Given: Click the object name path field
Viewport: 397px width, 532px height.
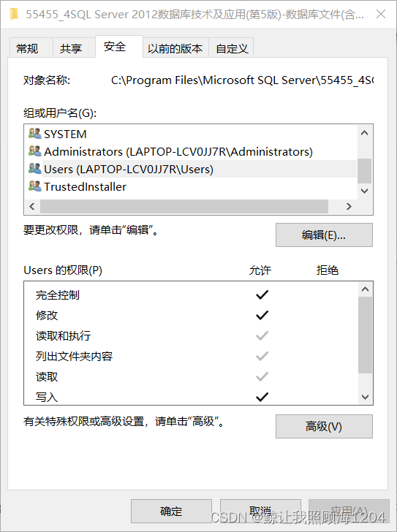Looking at the screenshot, I should click(242, 80).
